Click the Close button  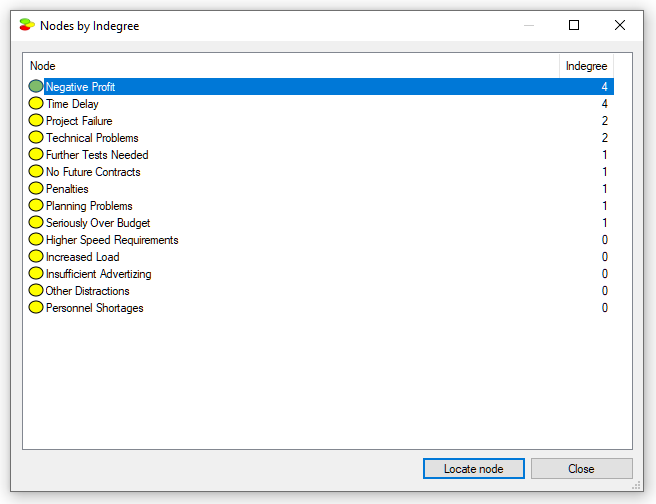[x=582, y=468]
